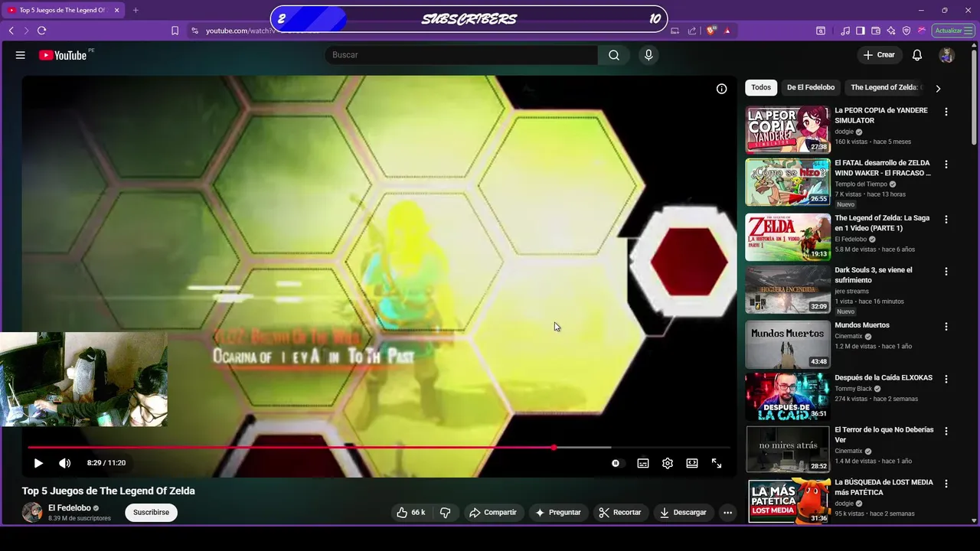Click the Brave Rewards triangle icon
This screenshot has width=980, height=551.
[x=727, y=31]
